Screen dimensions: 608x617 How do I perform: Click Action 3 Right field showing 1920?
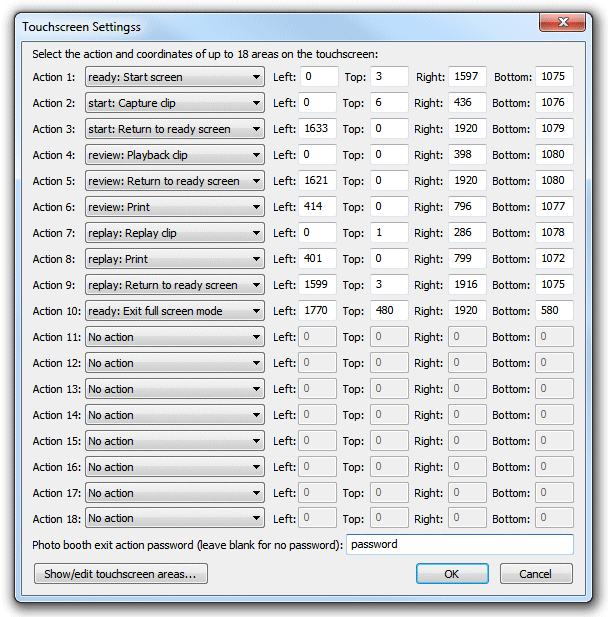468,128
